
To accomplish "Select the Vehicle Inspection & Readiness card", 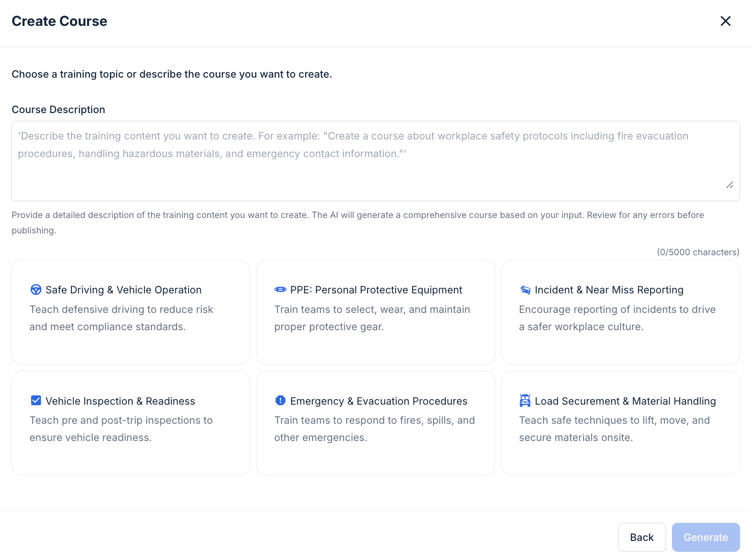I will tap(131, 423).
